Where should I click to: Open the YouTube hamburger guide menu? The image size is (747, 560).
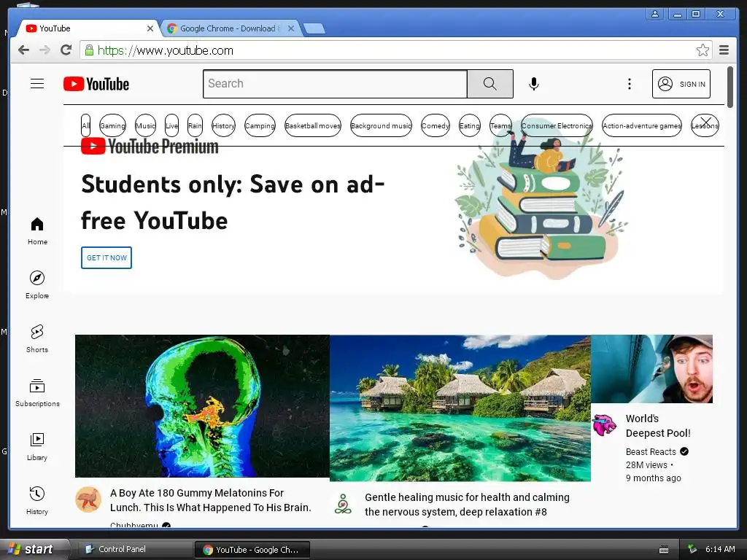click(x=37, y=84)
